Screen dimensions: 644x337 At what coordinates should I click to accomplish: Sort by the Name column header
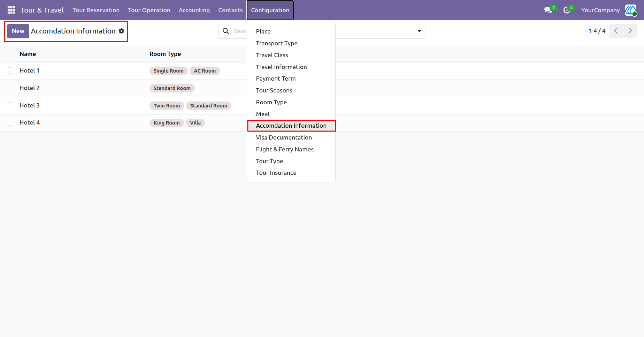pos(28,54)
